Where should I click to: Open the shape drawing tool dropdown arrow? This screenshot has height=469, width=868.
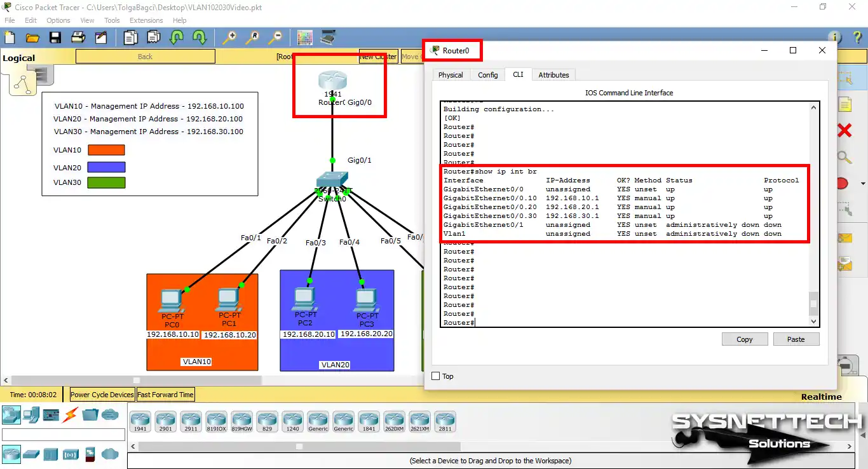pyautogui.click(x=863, y=182)
